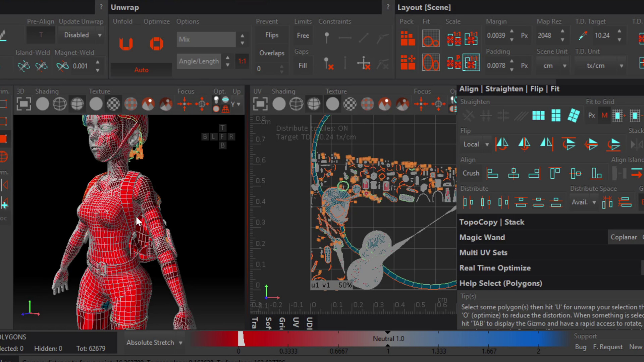The width and height of the screenshot is (644, 362).
Task: Toggle the 1:1 ratio option
Action: click(x=242, y=61)
